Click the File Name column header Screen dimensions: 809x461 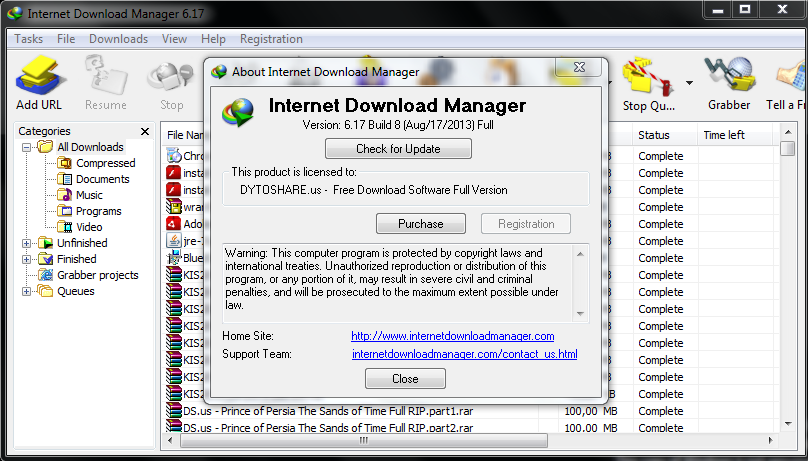click(183, 135)
